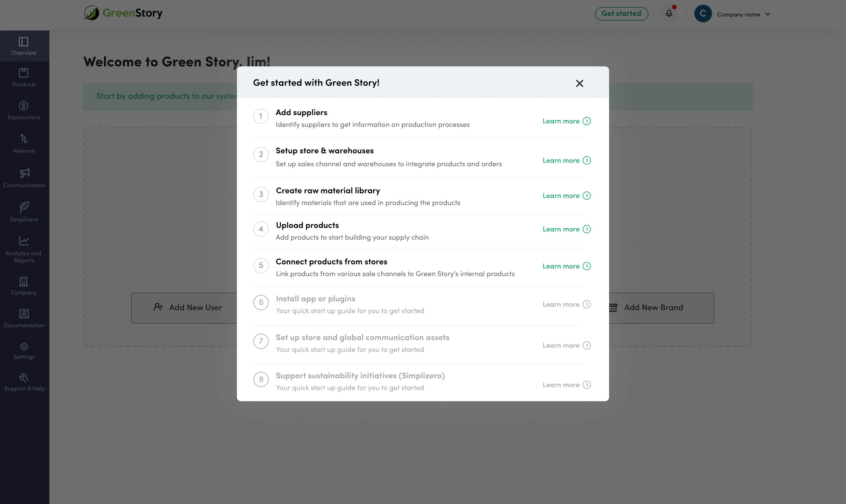Click step 4 circle for Upload products
Viewport: 846px width, 504px height.
pos(261,229)
